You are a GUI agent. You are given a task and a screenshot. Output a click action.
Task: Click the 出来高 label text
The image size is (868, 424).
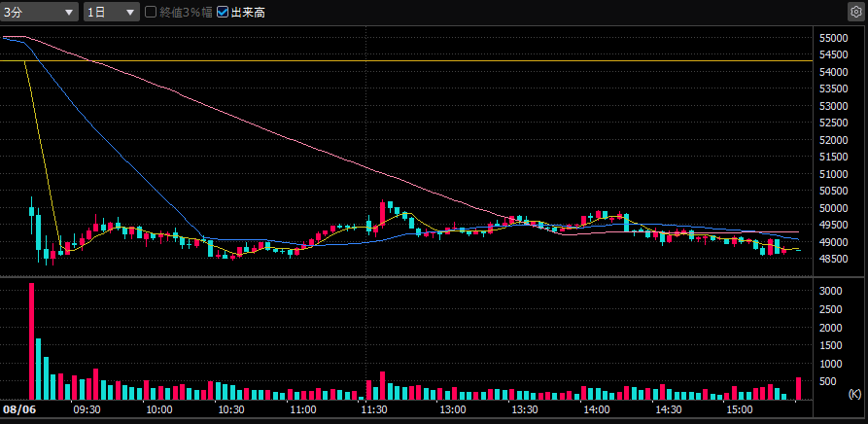click(248, 13)
